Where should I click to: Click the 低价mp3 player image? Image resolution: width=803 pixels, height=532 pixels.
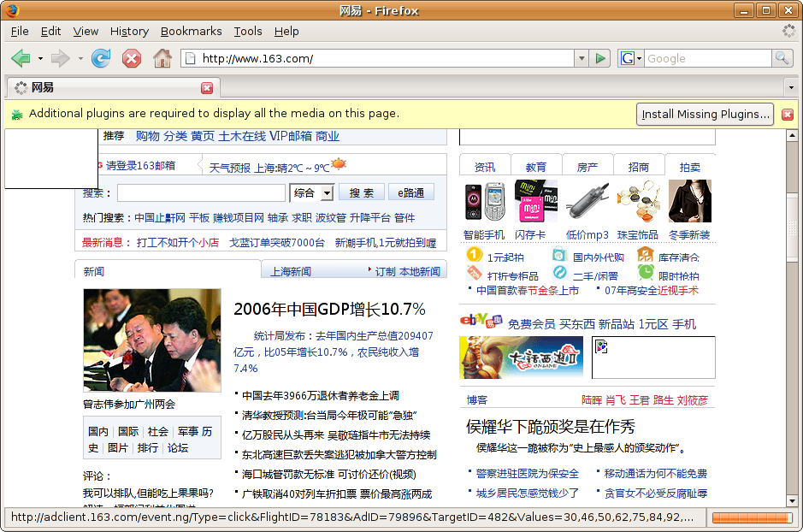click(587, 201)
